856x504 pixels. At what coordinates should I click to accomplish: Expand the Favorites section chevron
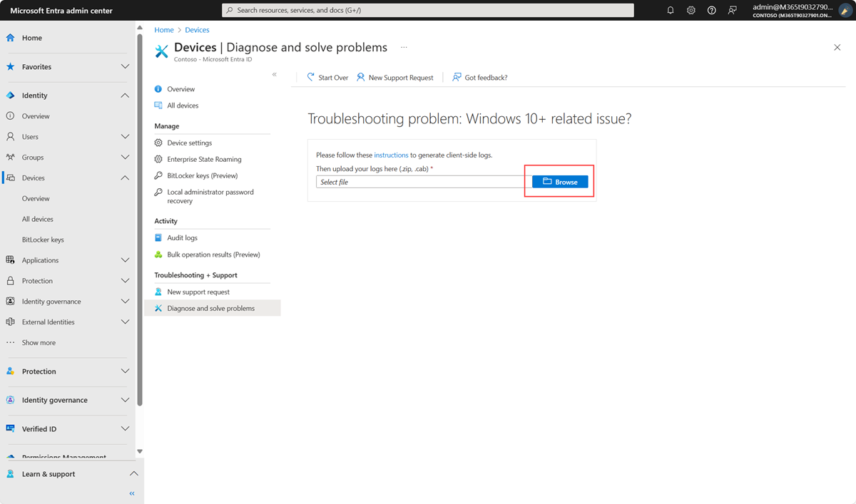tap(125, 66)
